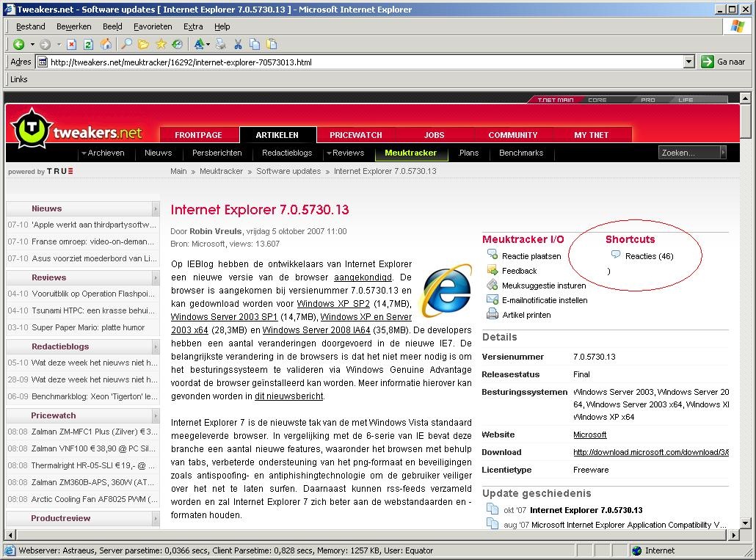Viewport: 756px width, 560px height.
Task: Go to homepage using the Home icon
Action: pos(106,43)
